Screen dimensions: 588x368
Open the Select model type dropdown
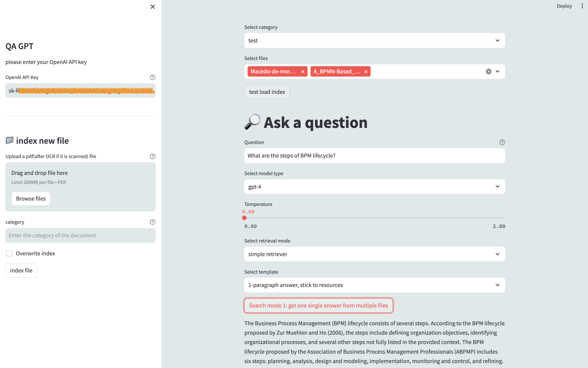[x=375, y=187]
